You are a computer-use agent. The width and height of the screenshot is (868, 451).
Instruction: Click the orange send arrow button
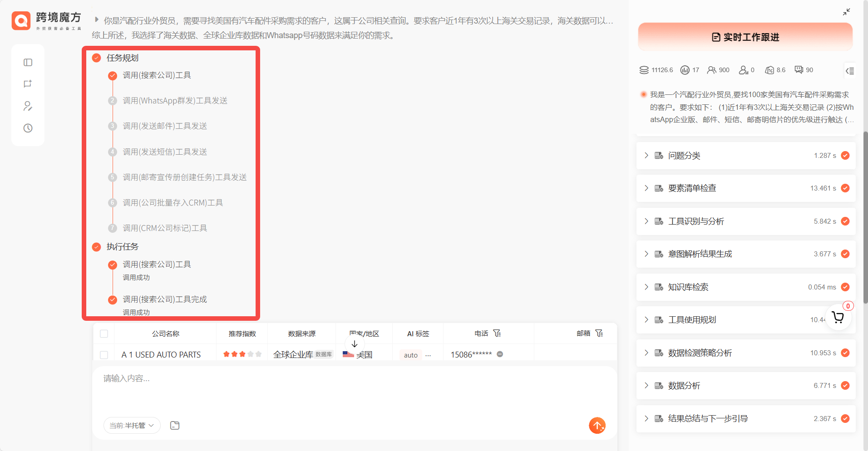click(597, 426)
